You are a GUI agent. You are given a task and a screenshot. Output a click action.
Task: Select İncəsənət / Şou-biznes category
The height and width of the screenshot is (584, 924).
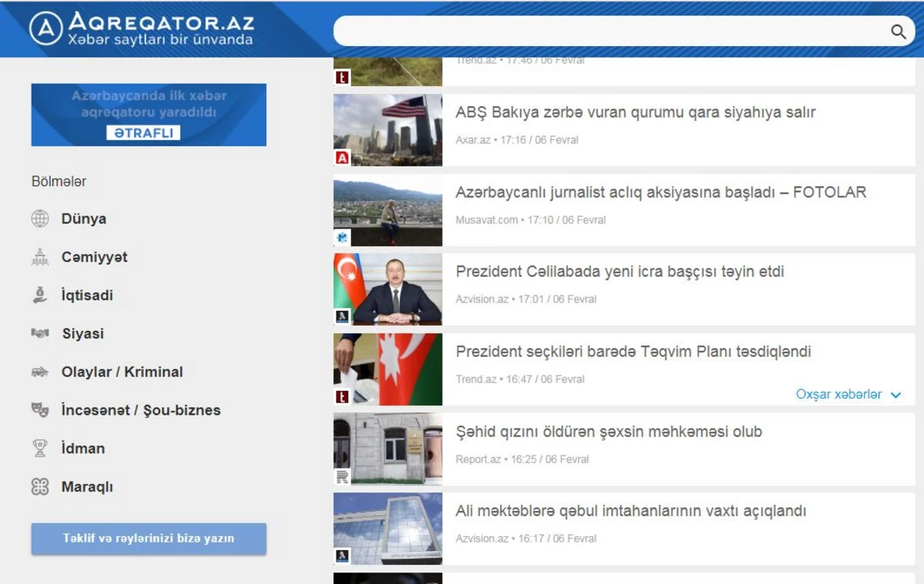(141, 410)
